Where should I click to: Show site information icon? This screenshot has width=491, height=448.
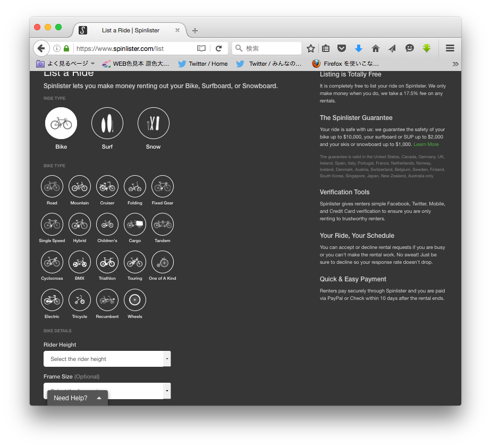pyautogui.click(x=57, y=48)
